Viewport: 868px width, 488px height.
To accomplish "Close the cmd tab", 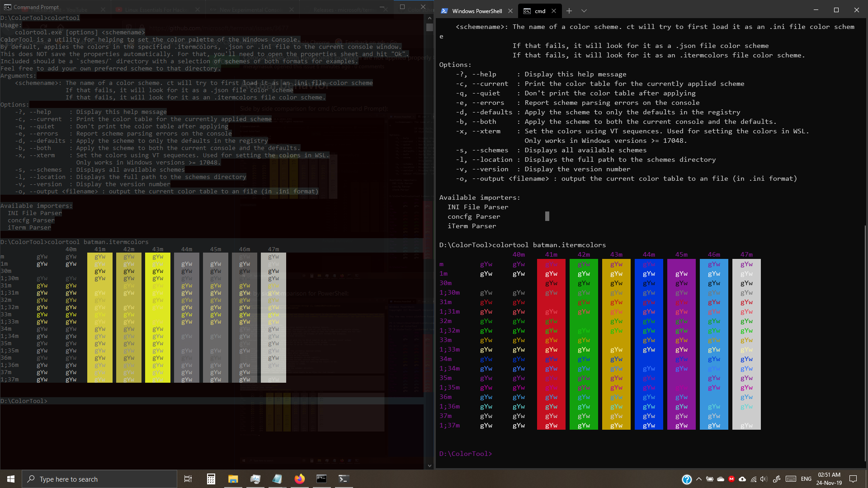I will (554, 11).
